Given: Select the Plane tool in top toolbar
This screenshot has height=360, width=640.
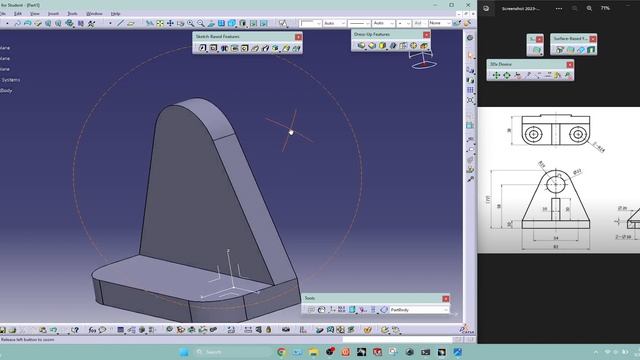Looking at the screenshot, I should tap(131, 24).
